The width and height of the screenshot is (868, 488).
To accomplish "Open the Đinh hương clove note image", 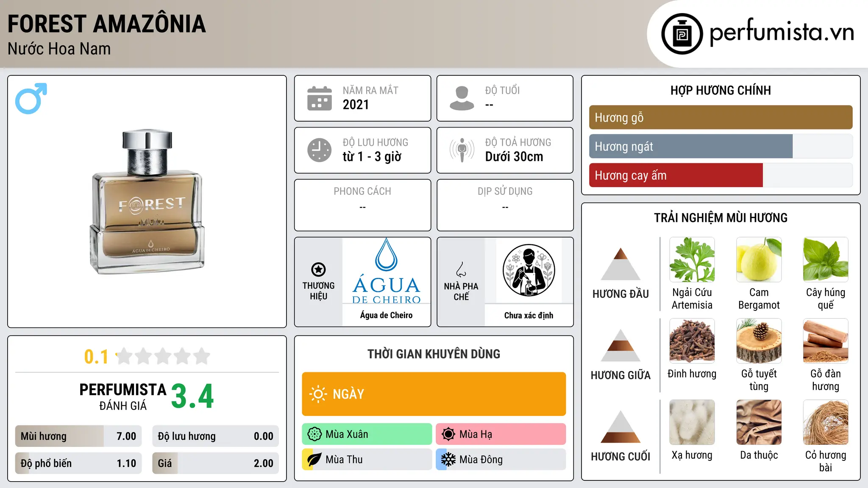I will pyautogui.click(x=692, y=341).
